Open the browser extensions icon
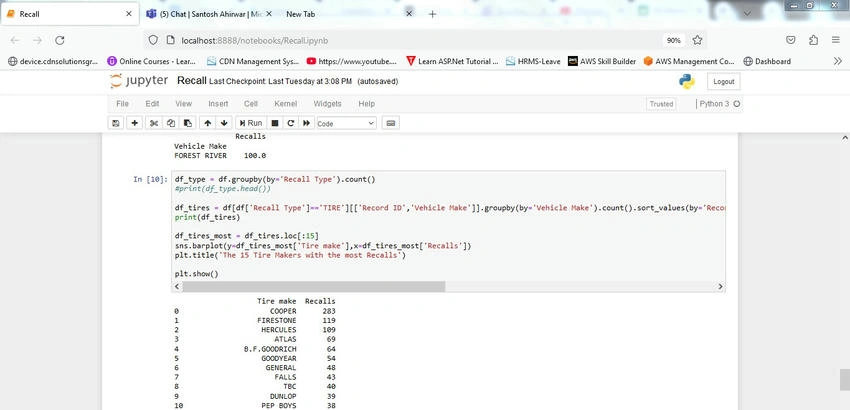The image size is (850, 410). point(813,40)
